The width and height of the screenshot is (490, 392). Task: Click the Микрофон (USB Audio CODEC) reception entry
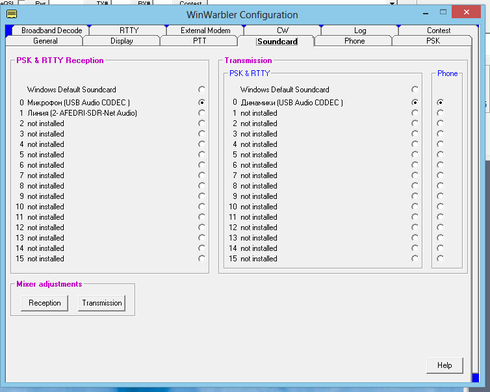[79, 102]
